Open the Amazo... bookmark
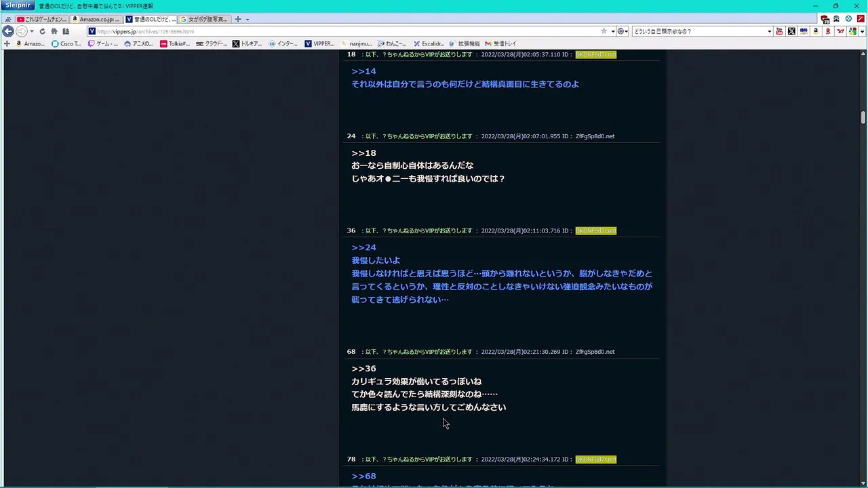The width and height of the screenshot is (868, 488). (30, 43)
